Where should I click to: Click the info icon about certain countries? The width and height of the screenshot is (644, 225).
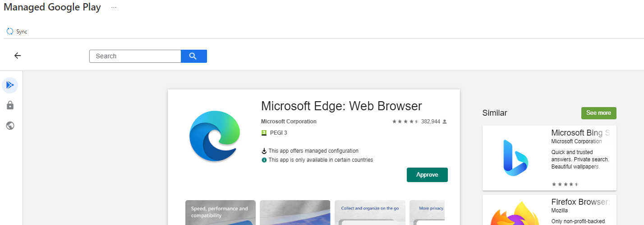(x=264, y=160)
